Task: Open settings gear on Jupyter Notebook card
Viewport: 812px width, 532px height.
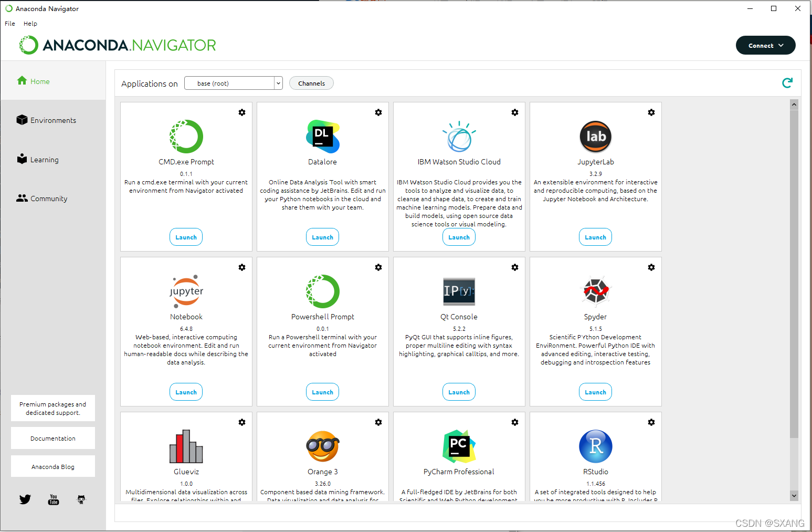Action: 242,267
